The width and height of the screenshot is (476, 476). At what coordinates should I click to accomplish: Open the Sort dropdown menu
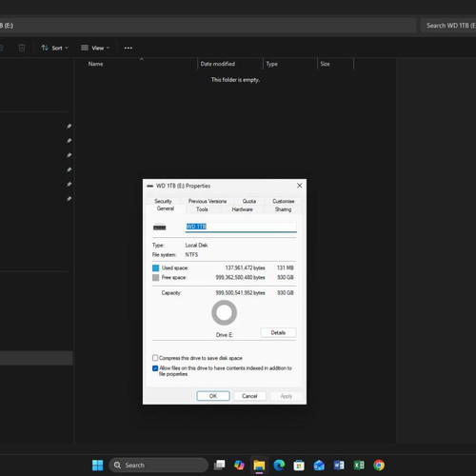point(54,48)
